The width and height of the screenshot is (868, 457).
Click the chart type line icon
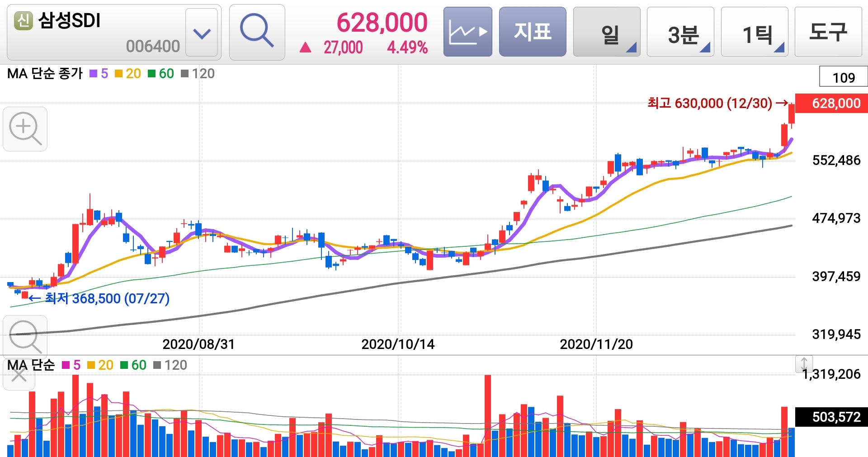(467, 32)
